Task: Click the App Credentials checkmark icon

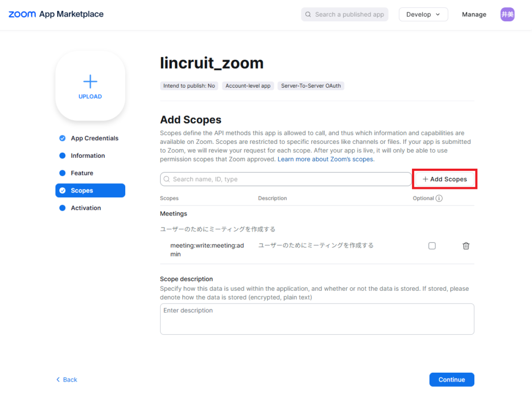Action: 62,138
